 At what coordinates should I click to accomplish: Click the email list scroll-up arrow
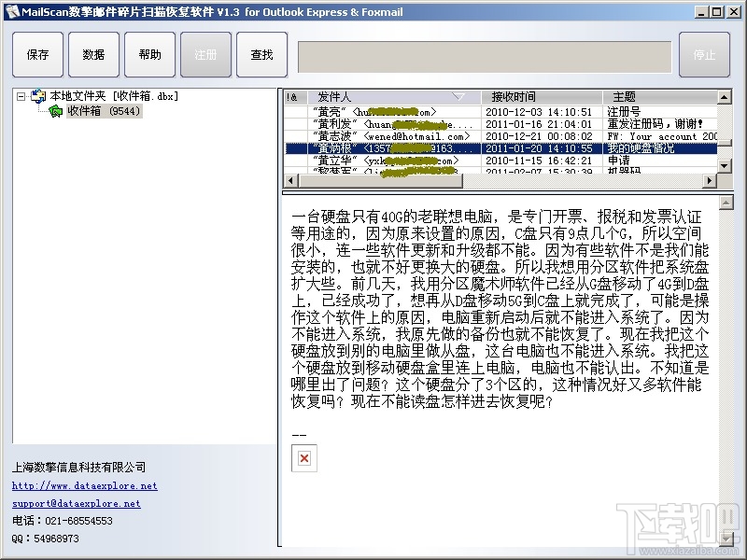click(x=725, y=98)
